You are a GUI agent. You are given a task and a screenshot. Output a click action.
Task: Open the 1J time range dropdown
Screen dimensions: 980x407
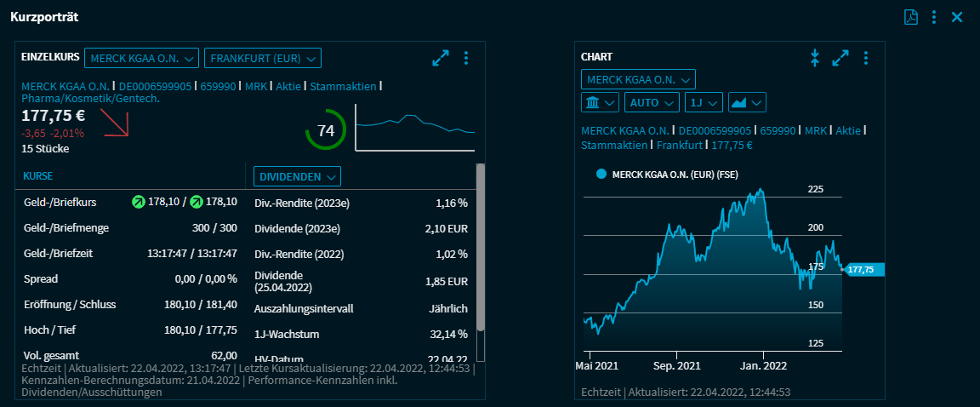point(704,102)
